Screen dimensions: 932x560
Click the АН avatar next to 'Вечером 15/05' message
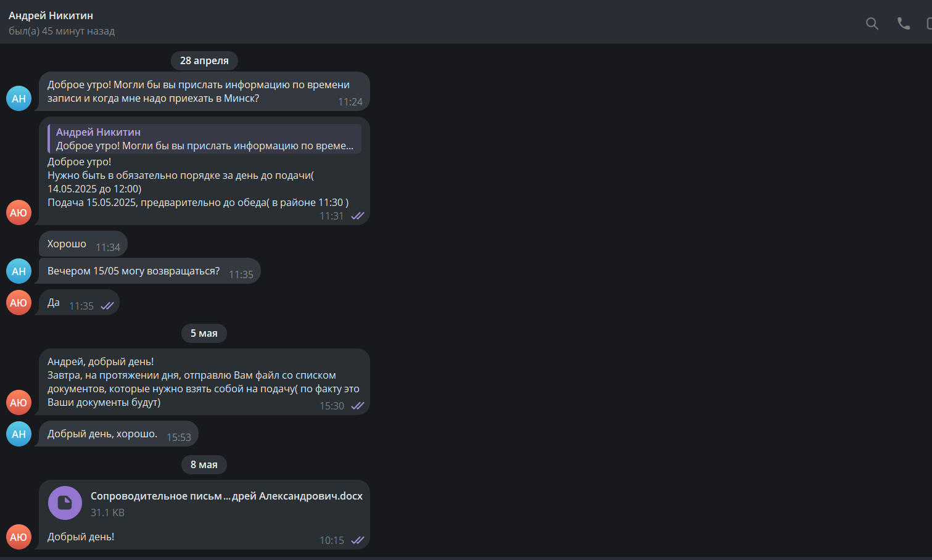[x=19, y=271]
